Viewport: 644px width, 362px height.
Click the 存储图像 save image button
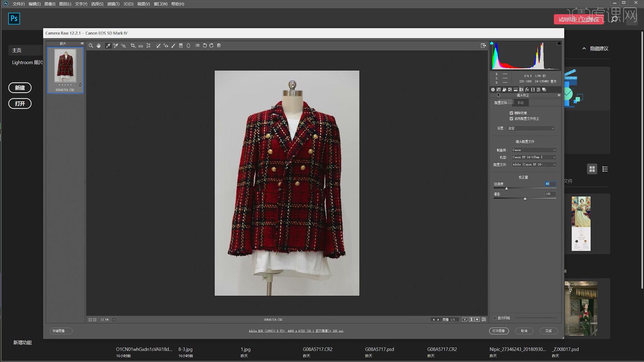(x=61, y=331)
